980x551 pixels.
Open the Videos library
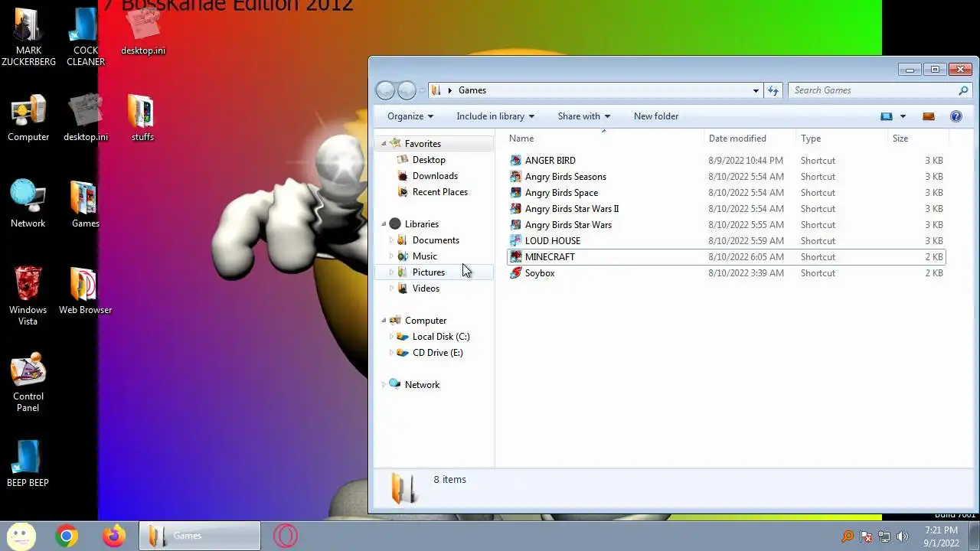coord(426,289)
